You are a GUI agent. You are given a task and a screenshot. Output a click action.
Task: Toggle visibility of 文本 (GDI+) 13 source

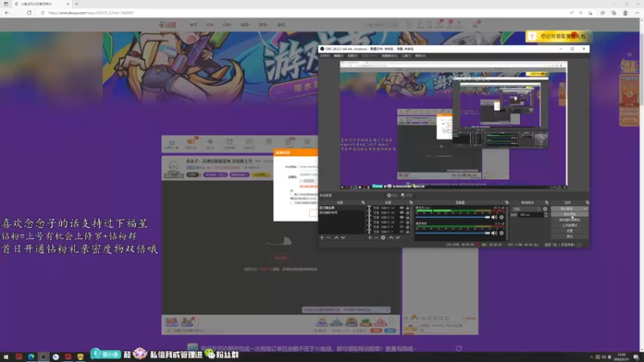tap(402, 208)
